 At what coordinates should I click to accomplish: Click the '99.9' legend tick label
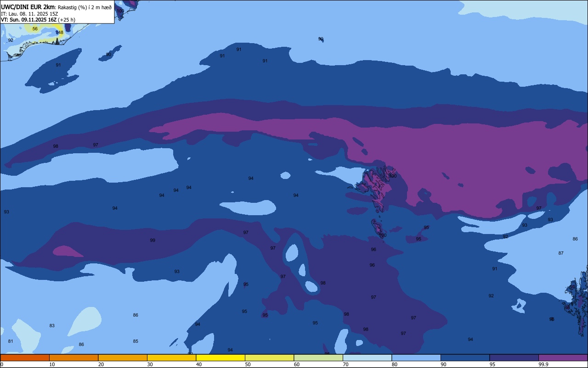click(543, 364)
